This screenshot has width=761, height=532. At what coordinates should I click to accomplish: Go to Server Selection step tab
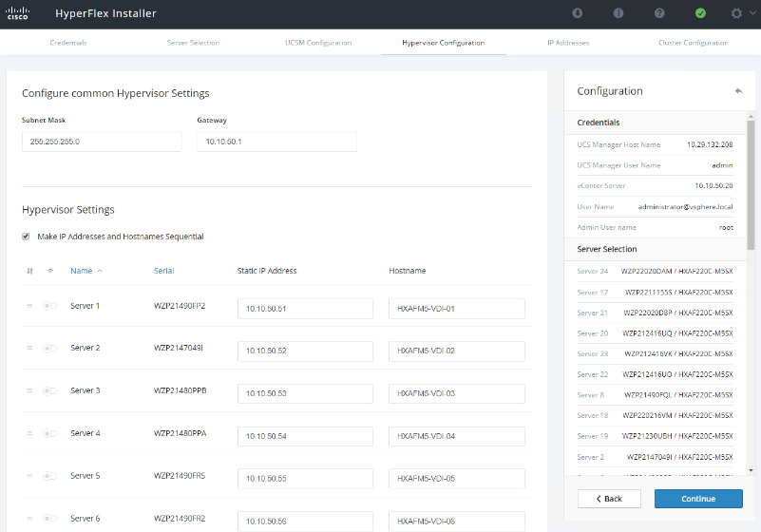[x=193, y=43]
